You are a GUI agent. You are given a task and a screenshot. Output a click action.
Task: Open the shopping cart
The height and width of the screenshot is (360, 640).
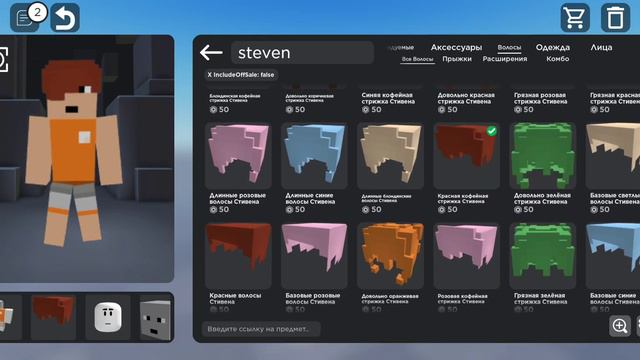pyautogui.click(x=575, y=18)
